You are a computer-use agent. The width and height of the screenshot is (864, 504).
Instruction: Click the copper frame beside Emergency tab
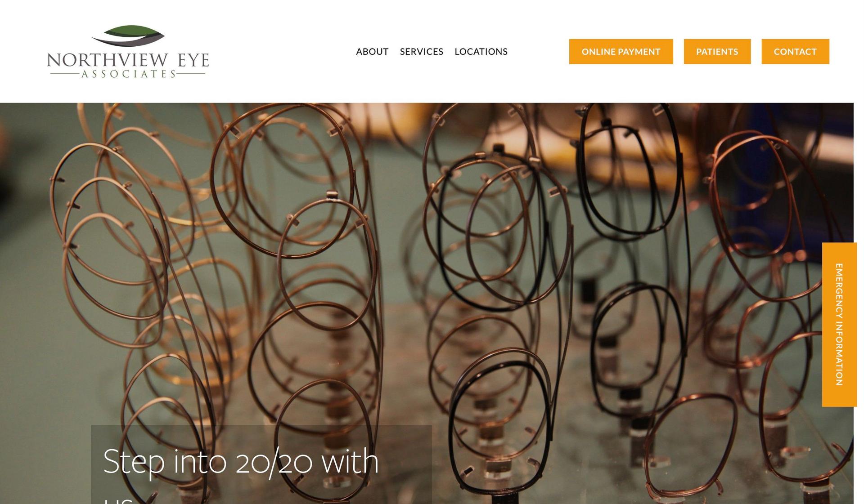point(765,216)
